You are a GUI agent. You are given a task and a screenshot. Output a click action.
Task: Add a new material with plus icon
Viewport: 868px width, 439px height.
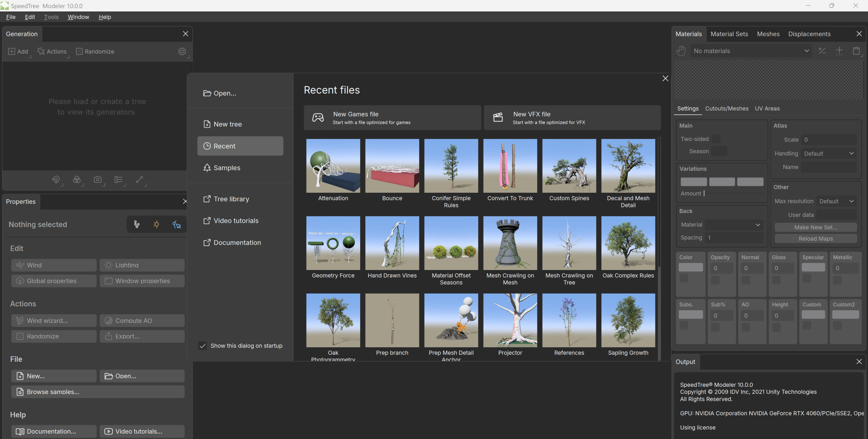click(839, 51)
